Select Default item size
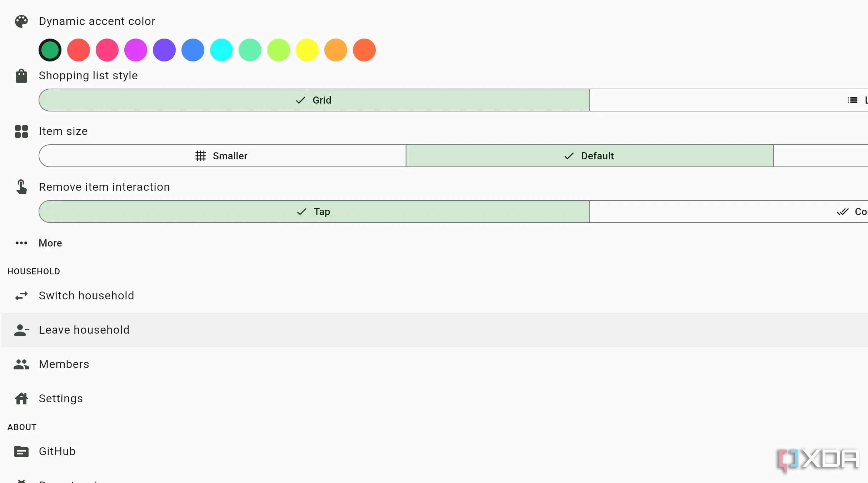This screenshot has width=868, height=483. (589, 156)
